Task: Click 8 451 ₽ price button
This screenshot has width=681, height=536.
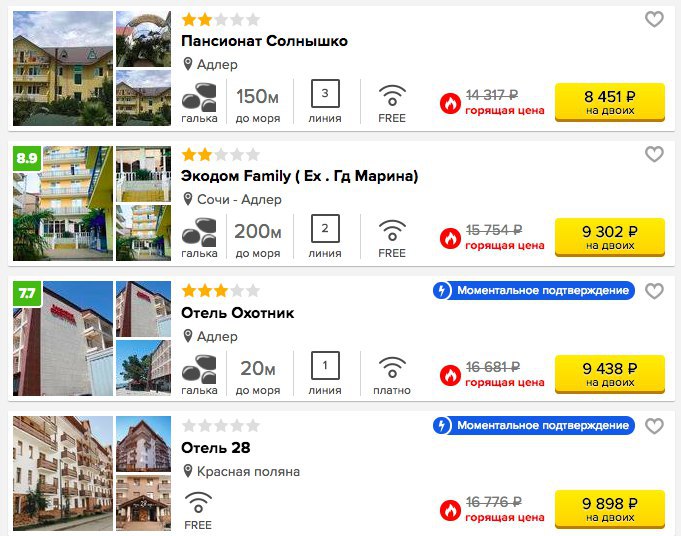Action: [x=610, y=102]
